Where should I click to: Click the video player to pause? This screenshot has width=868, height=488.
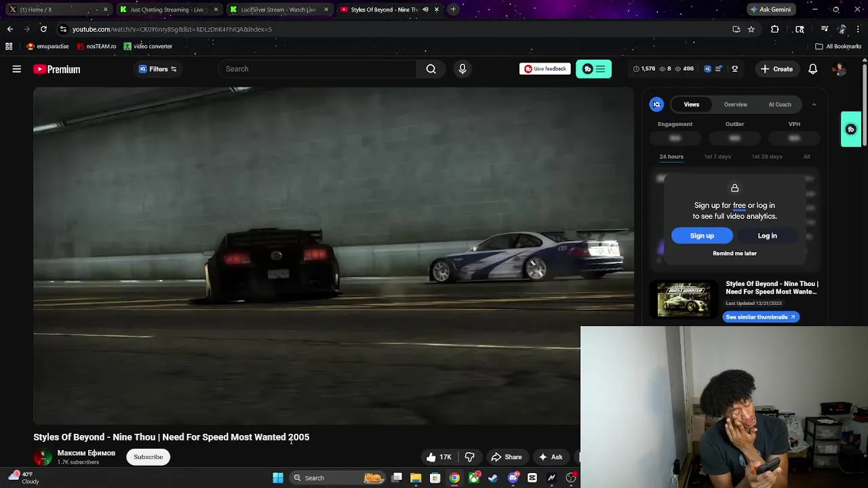(334, 256)
